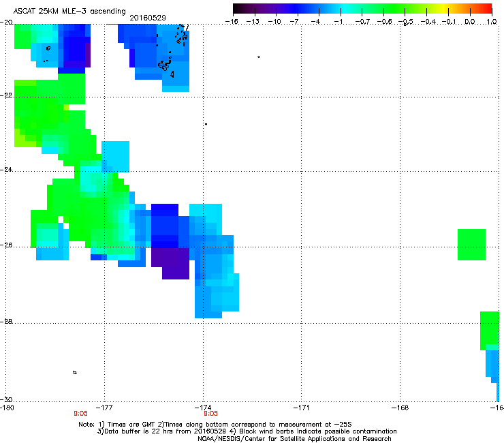Click the "-1" label on the color scale
504x443 pixels.
[x=338, y=22]
